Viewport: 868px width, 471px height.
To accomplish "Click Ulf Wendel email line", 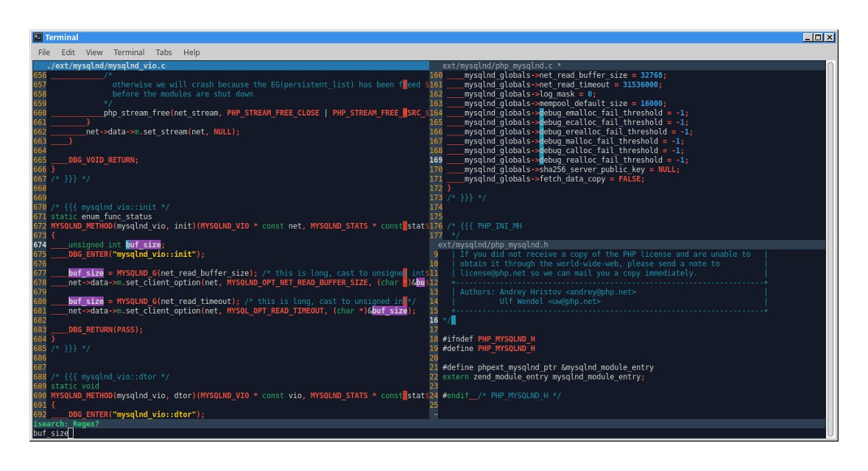I will click(550, 301).
